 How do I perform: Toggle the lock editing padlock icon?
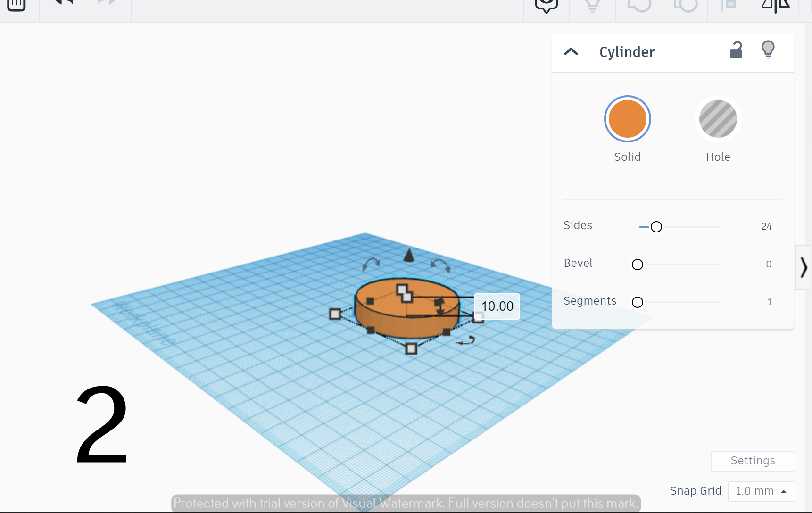click(736, 50)
